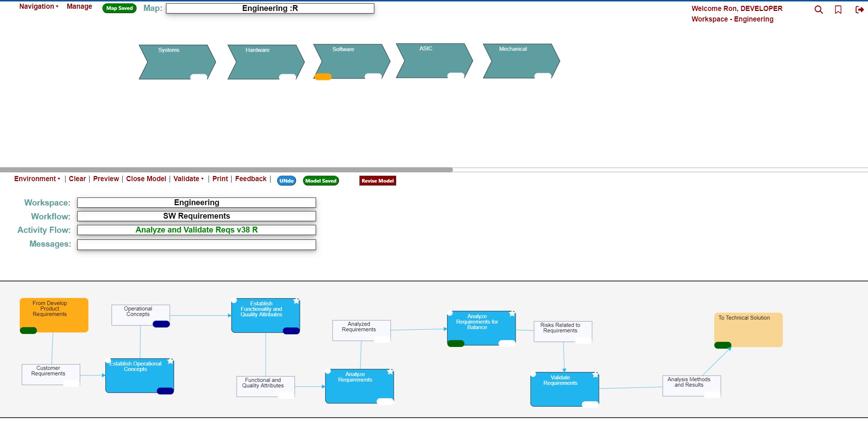Open the Environment dropdown
This screenshot has height=422, width=868.
(x=36, y=179)
